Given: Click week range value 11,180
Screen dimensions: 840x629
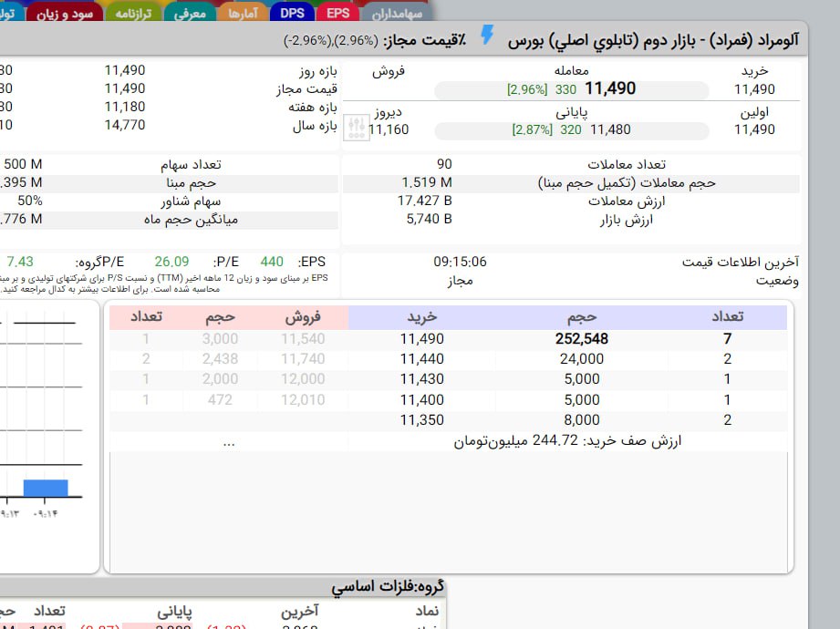Looking at the screenshot, I should pos(125,107).
